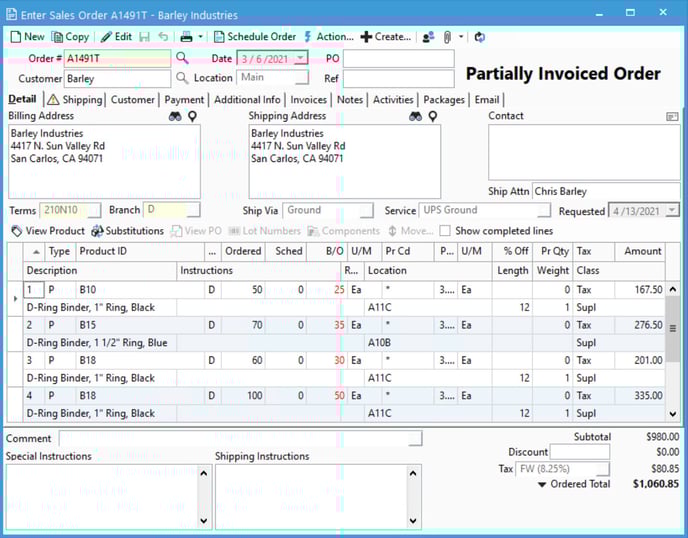The height and width of the screenshot is (538, 688).
Task: Click the Edit pencil button
Action: (116, 37)
